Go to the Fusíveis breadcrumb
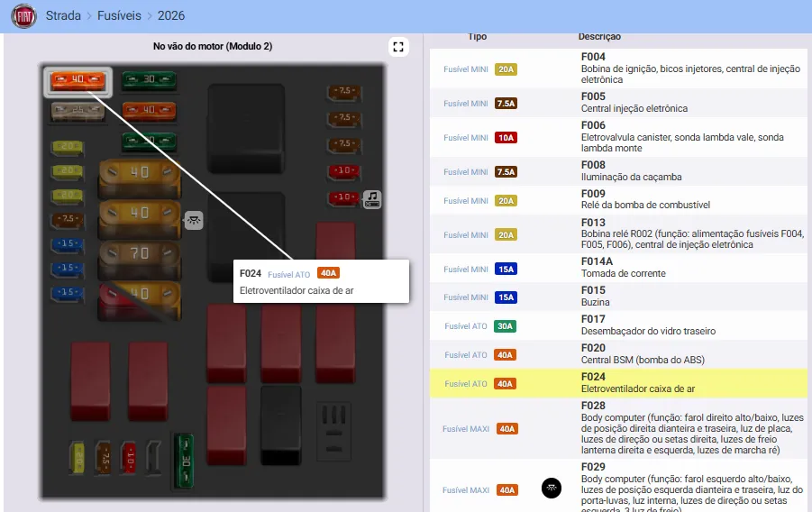The height and width of the screenshot is (512, 812). tap(119, 15)
